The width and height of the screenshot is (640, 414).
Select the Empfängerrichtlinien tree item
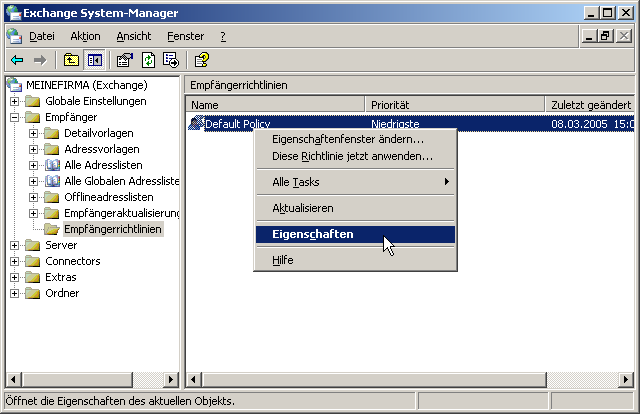coord(113,229)
